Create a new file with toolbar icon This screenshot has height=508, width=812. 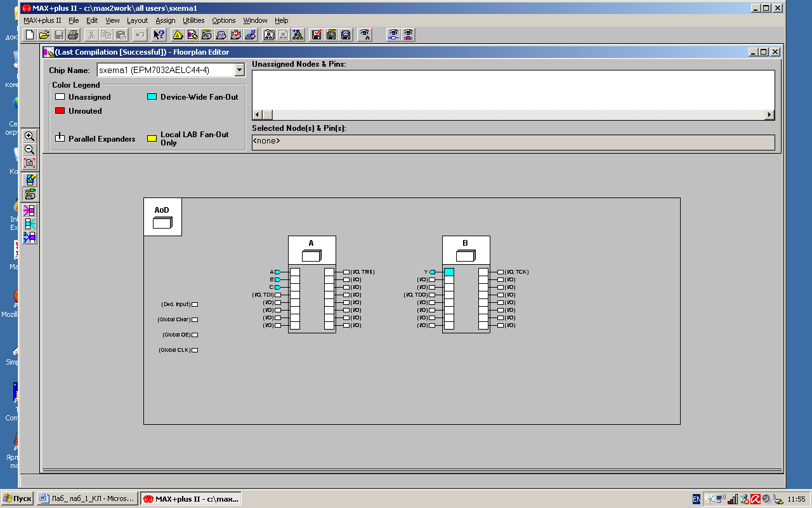[x=29, y=34]
